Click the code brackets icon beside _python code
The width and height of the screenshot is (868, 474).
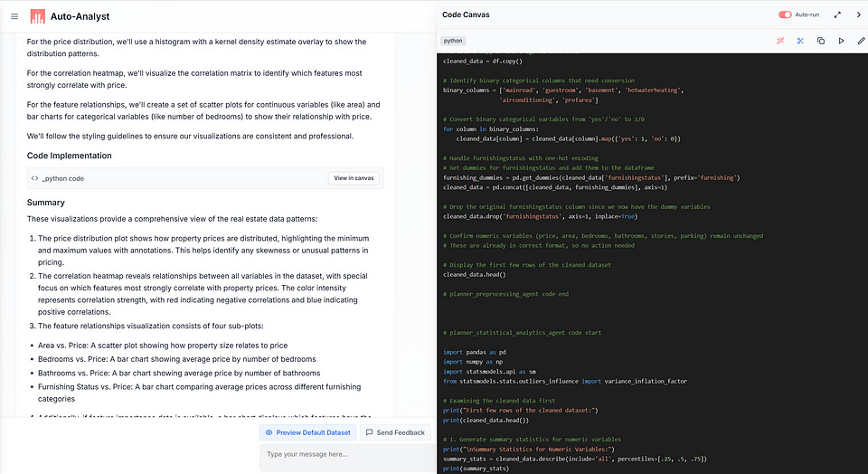click(35, 178)
